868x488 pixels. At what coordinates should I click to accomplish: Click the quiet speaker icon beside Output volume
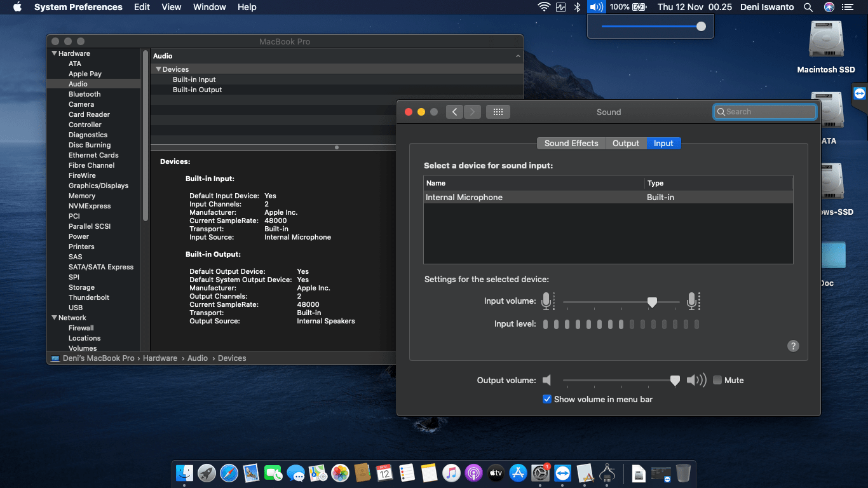(x=546, y=380)
